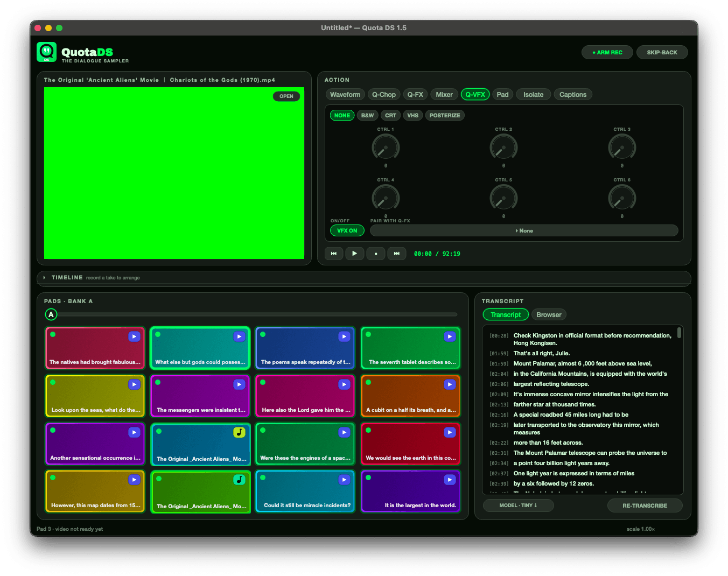Click the CTRL 5 knob
Screen dimensions: 728x576
[503, 198]
